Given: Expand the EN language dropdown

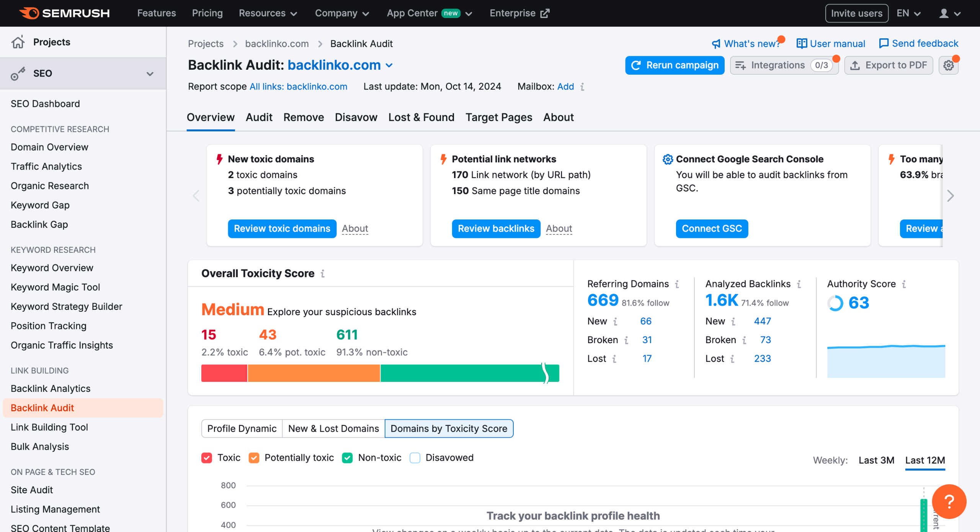Looking at the screenshot, I should tap(908, 13).
